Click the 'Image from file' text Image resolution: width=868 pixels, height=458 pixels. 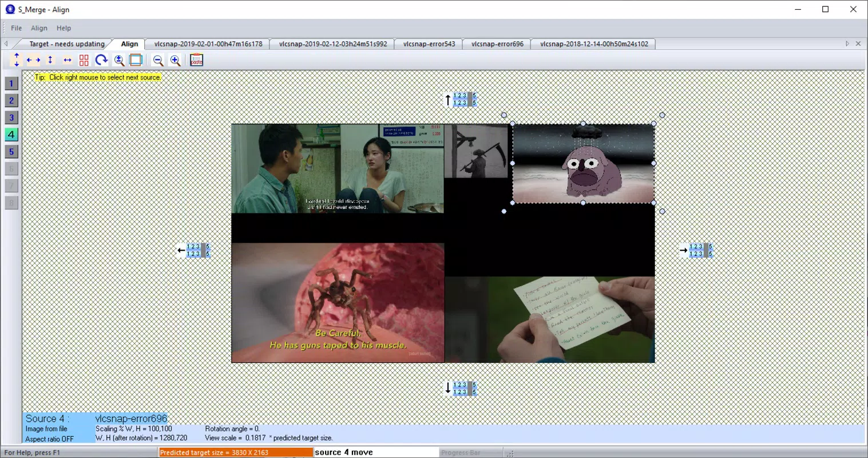(46, 429)
